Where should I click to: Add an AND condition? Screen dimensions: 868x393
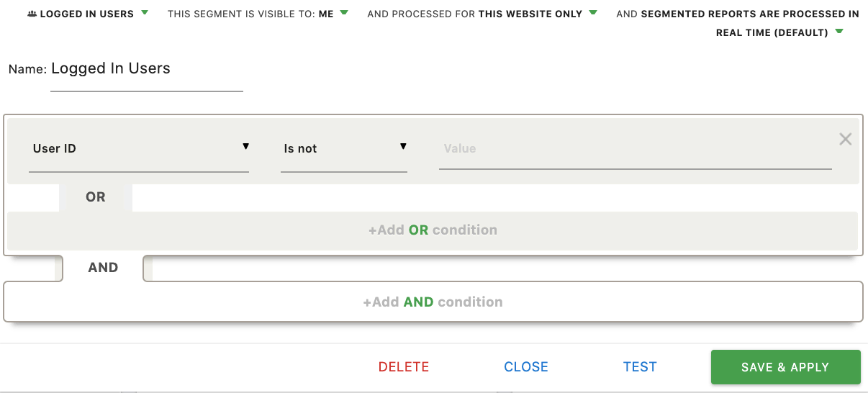(433, 302)
